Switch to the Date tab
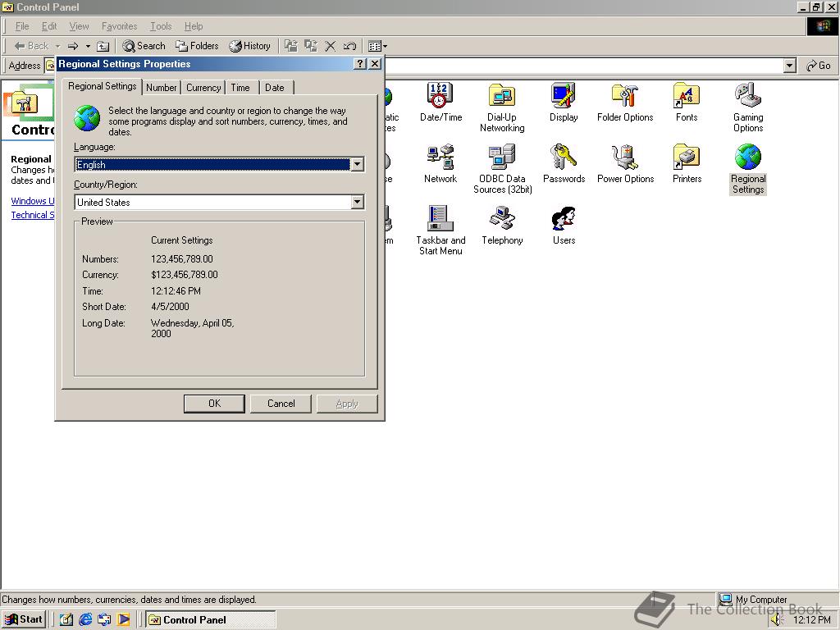 tap(275, 87)
